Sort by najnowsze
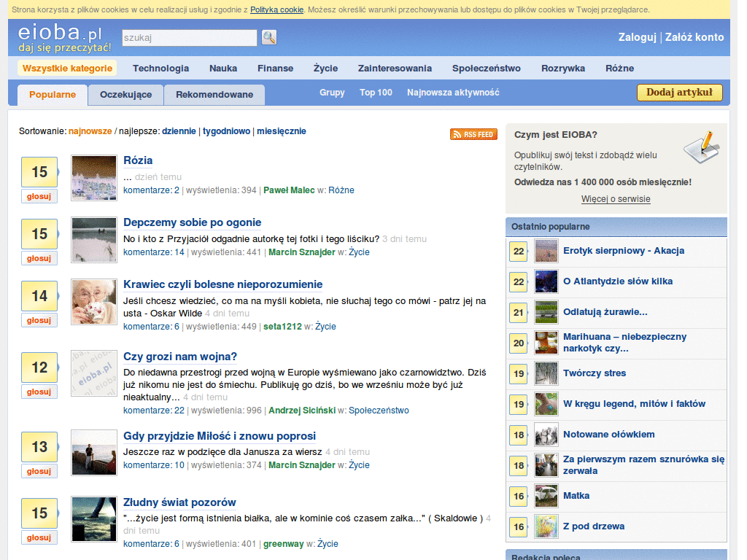The height and width of the screenshot is (560, 747). click(x=90, y=131)
